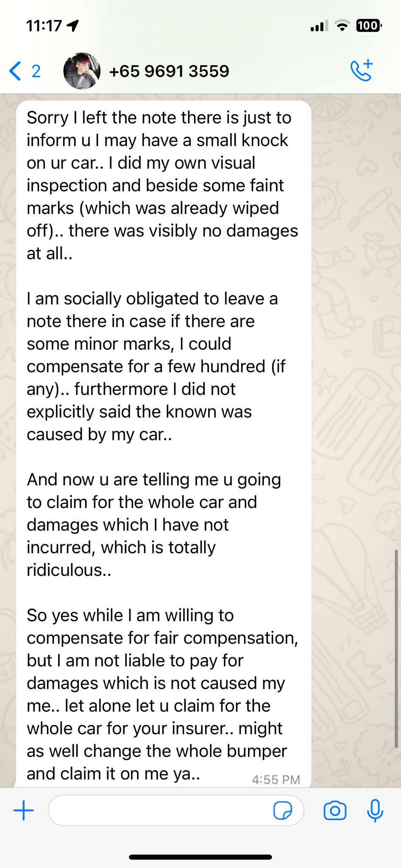Tap the cellular signal bars icon
The image size is (401, 868).
319,26
